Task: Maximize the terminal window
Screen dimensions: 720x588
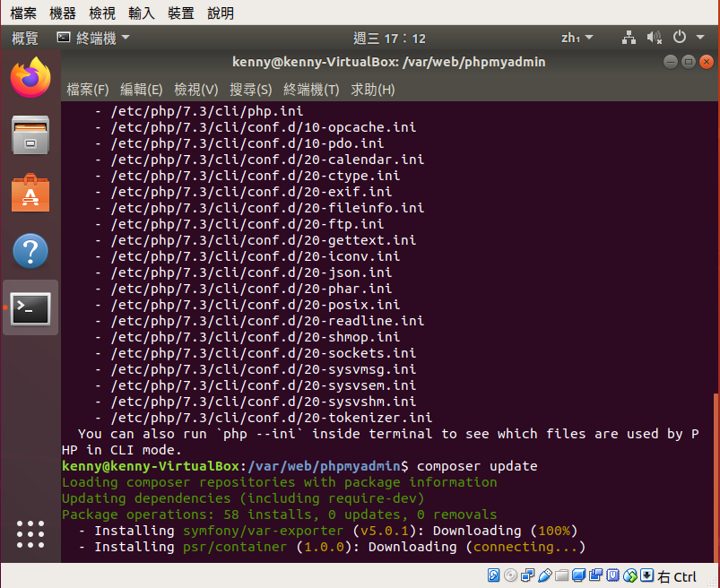Action: (689, 62)
